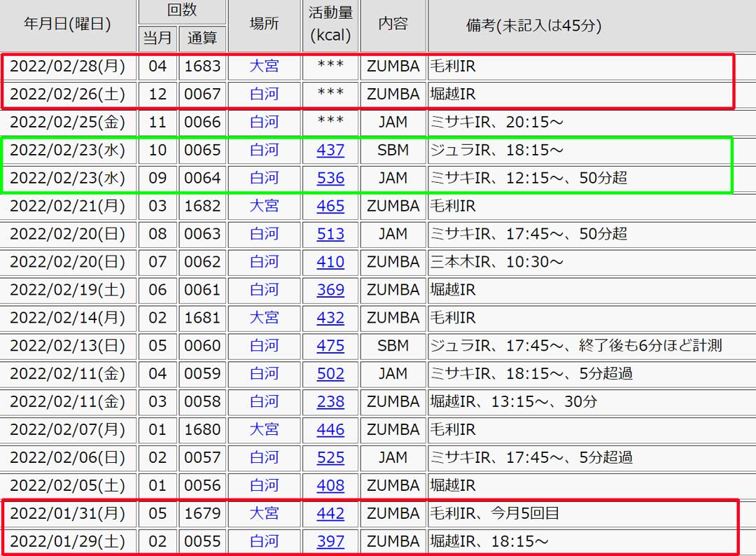Open the 408 kcal link

pos(330,485)
